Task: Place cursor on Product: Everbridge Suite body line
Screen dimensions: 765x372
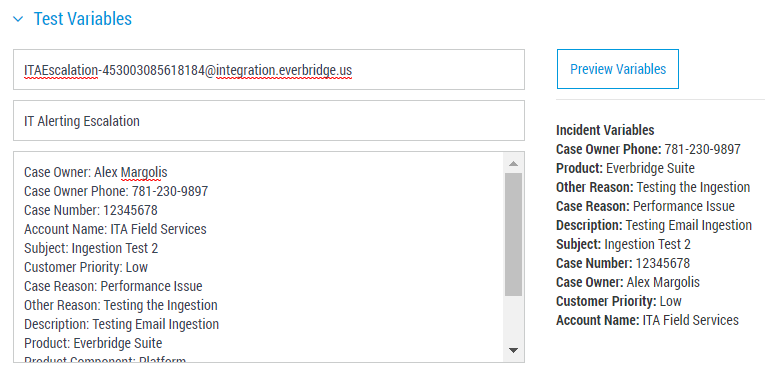Action: (x=93, y=343)
